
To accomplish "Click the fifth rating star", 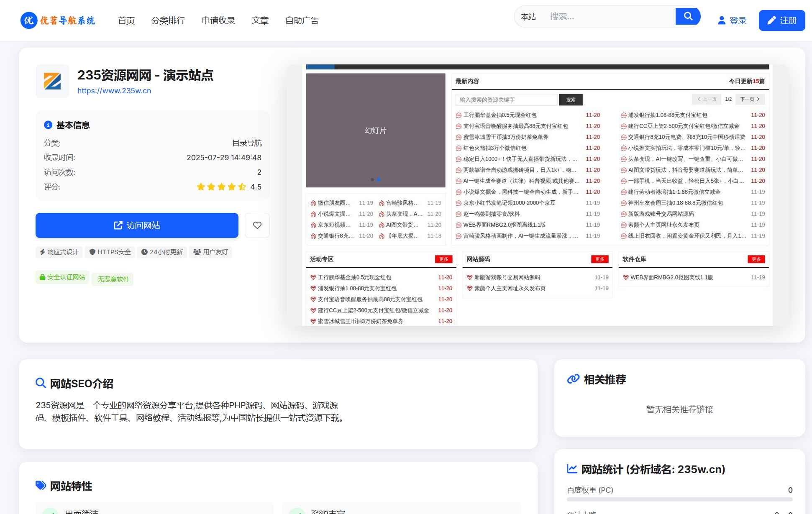I will point(242,187).
